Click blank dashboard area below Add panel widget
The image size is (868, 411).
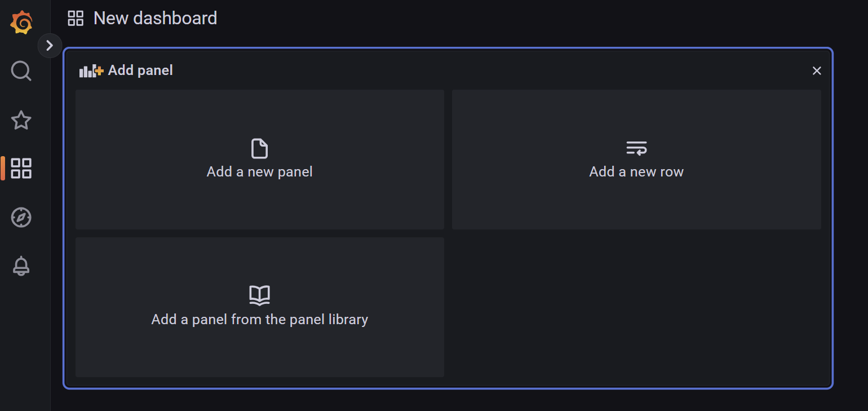(x=448, y=400)
